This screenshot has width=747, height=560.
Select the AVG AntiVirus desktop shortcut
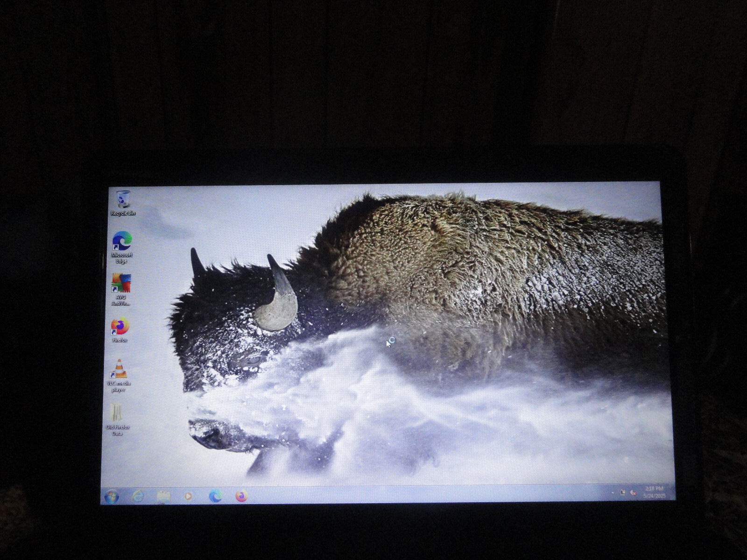pyautogui.click(x=121, y=289)
